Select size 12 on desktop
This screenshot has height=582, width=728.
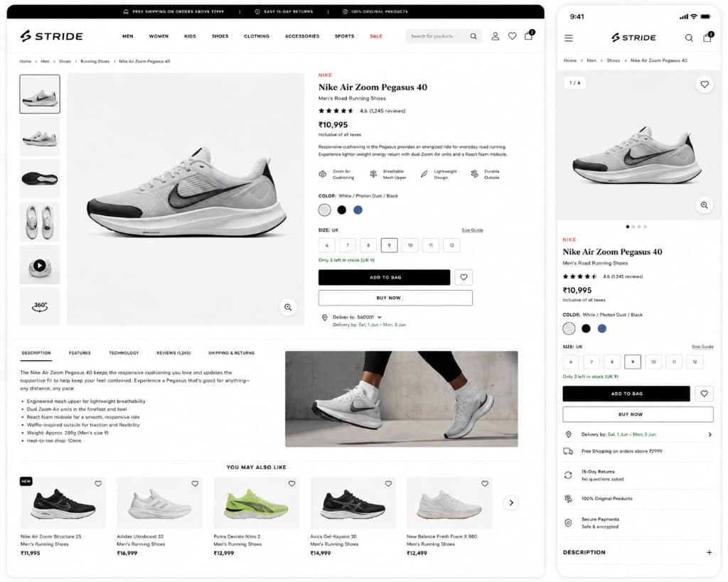click(451, 245)
